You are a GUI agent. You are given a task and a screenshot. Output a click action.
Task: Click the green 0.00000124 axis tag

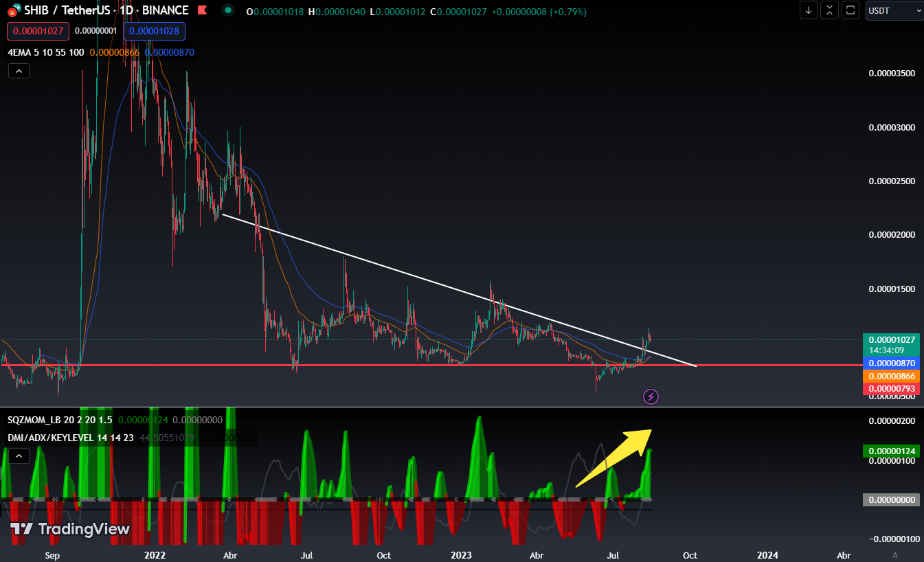892,451
